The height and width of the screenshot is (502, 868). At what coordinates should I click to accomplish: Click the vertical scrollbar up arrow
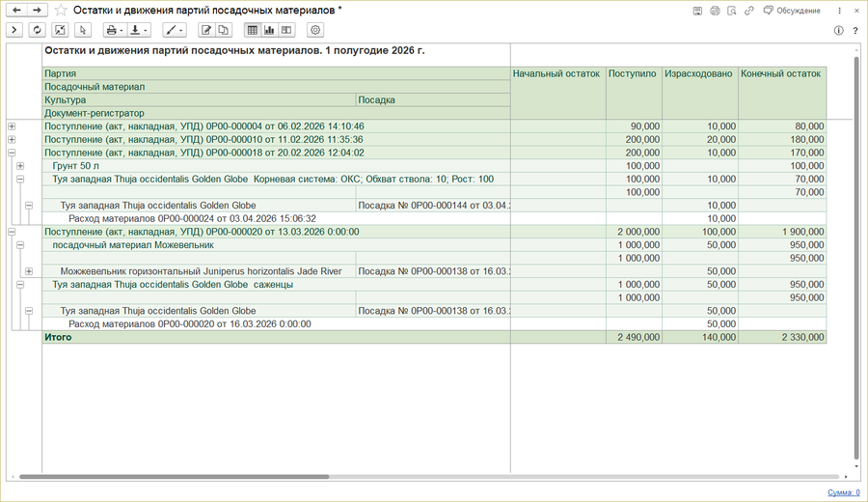[856, 50]
